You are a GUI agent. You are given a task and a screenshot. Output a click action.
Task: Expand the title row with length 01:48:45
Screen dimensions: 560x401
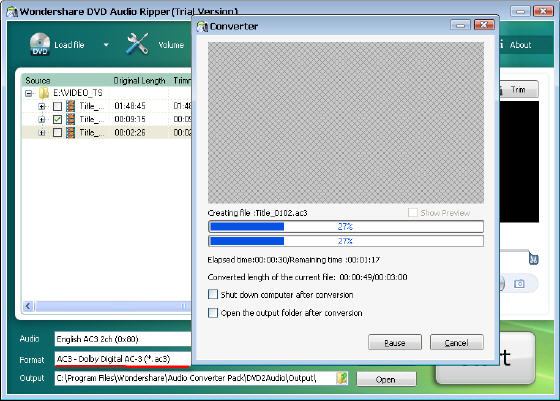(41, 106)
